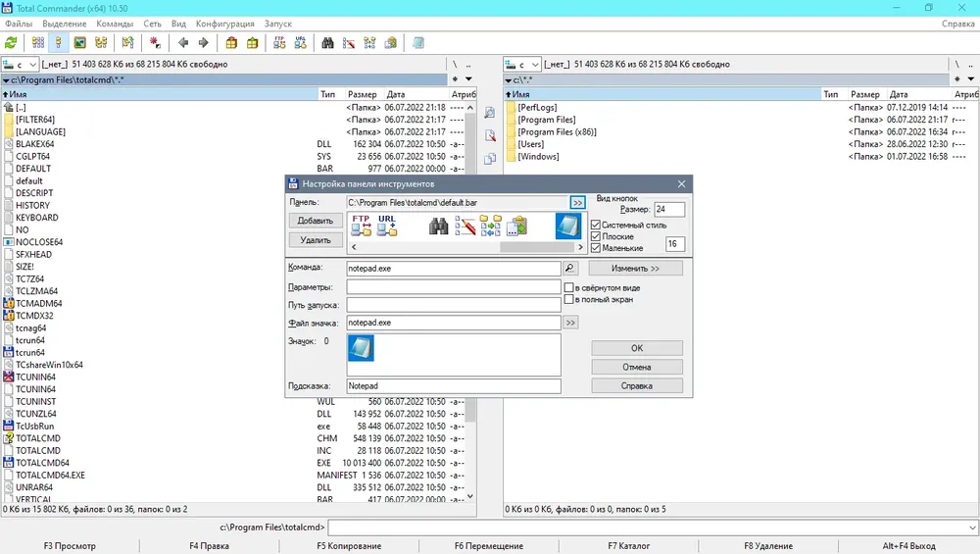Open synchronize directories icon in main toolbar
The height and width of the screenshot is (554, 980).
(370, 42)
